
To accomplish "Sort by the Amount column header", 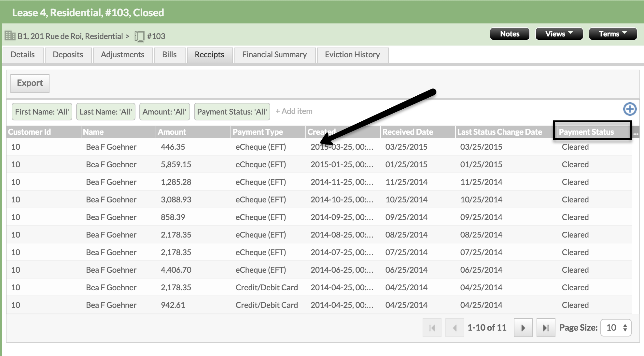I will [x=172, y=132].
